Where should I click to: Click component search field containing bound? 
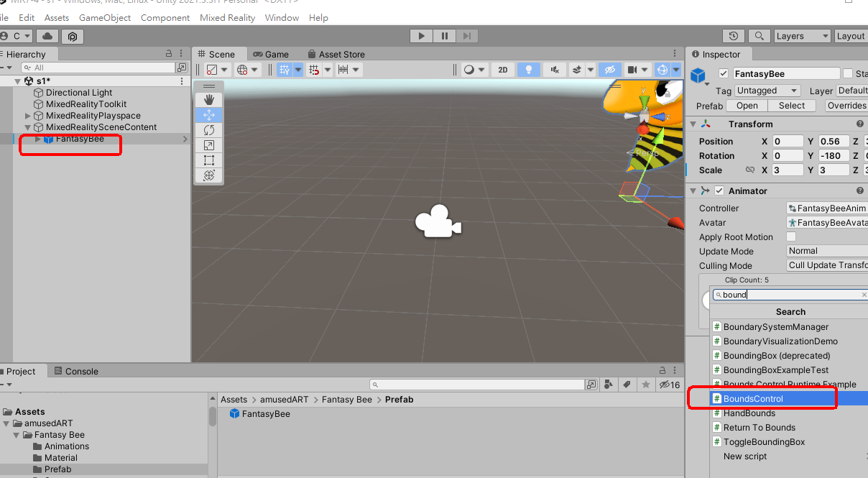tap(790, 295)
